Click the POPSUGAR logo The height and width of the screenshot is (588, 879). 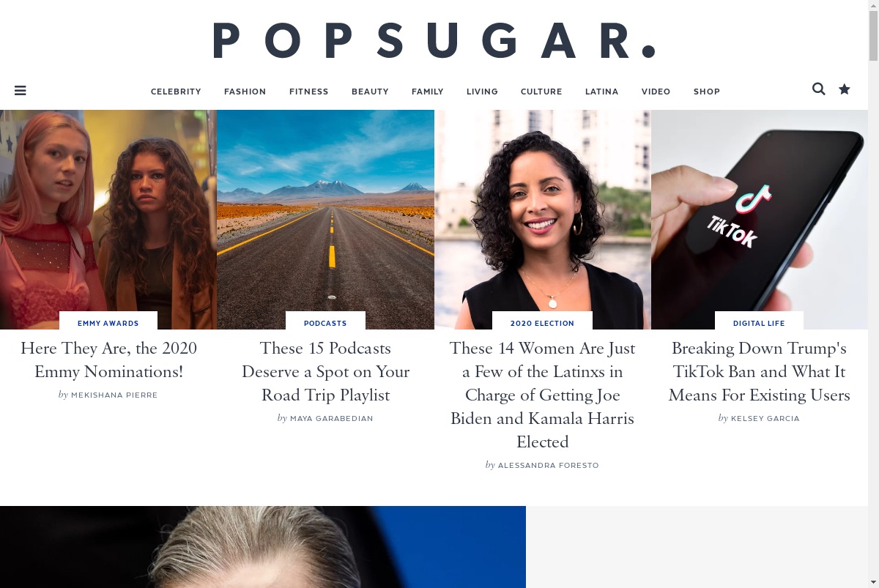point(434,41)
